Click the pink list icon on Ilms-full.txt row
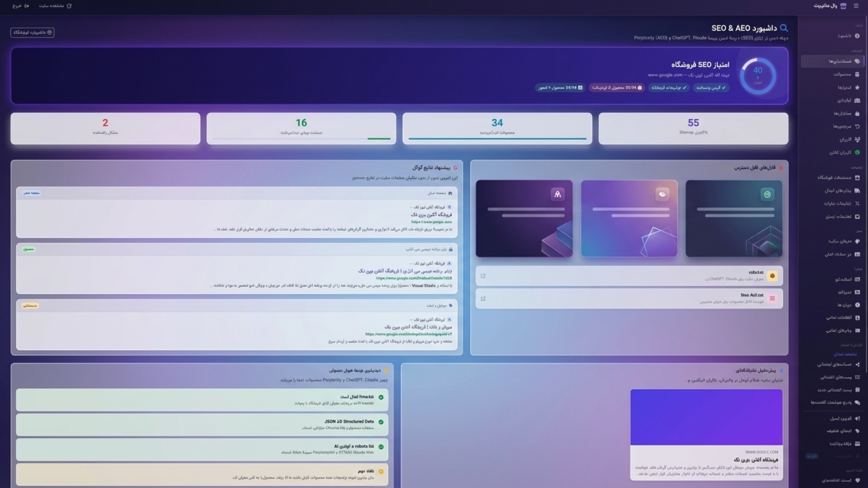868x488 pixels. point(772,299)
